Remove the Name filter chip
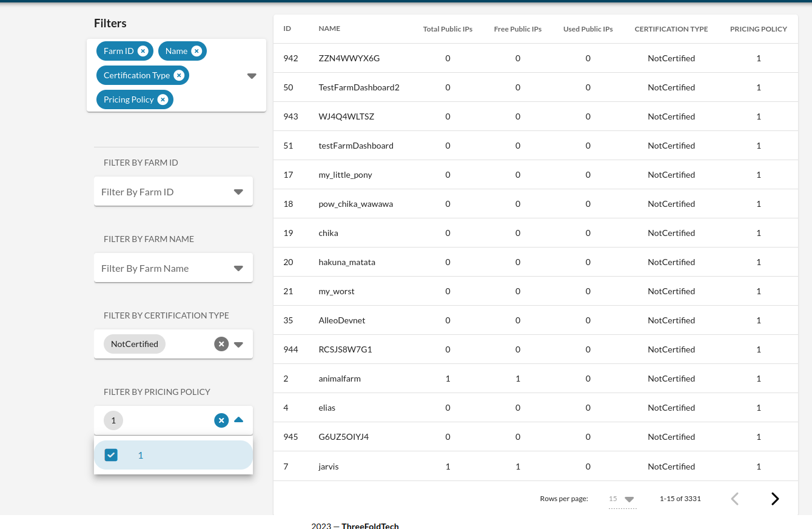 (x=196, y=51)
